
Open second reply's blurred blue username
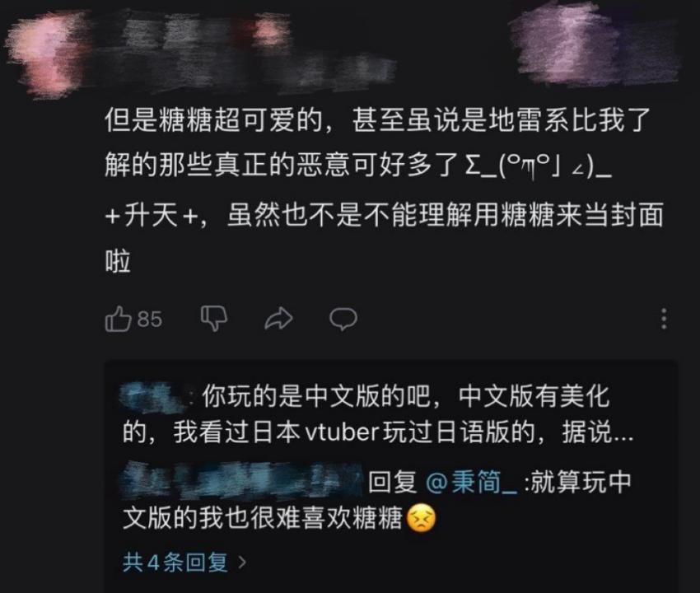pos(241,481)
